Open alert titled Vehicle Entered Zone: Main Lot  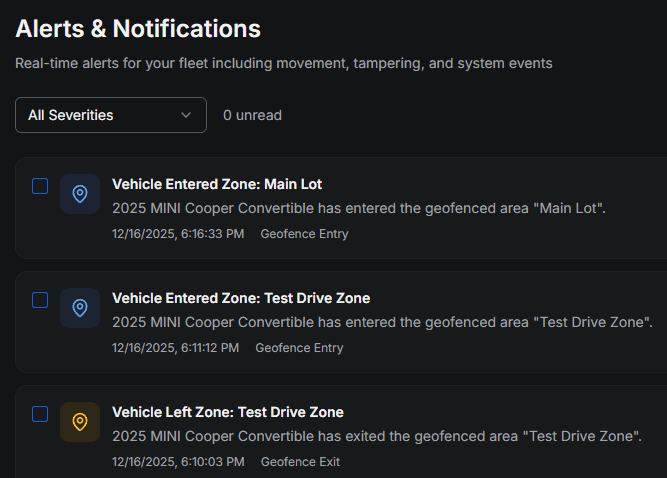point(217,184)
